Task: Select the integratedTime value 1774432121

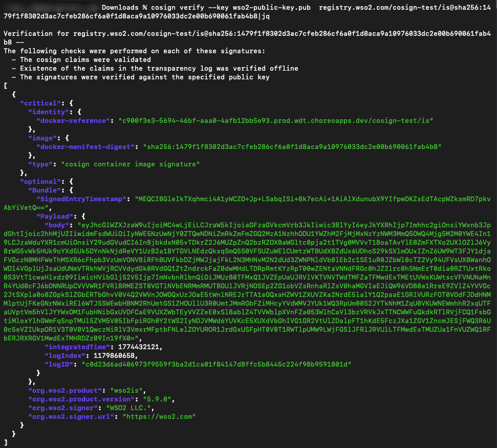Action: [x=139, y=347]
